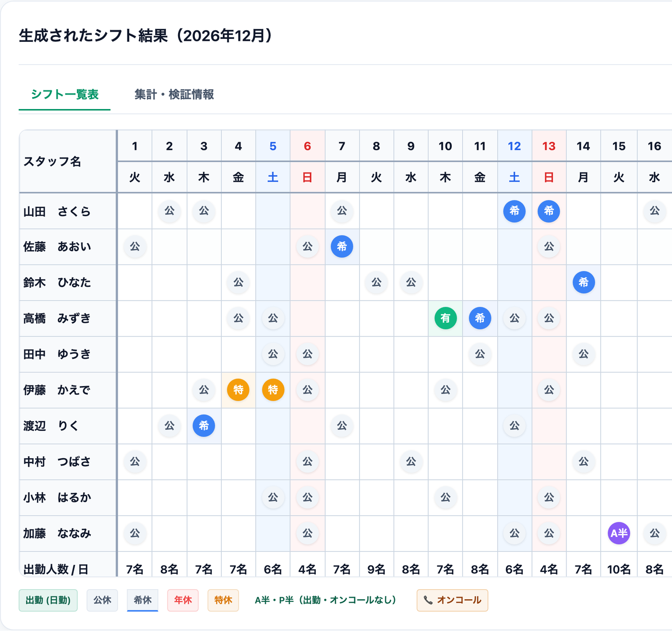Click the オンコール legend chip with phone icon

coord(453,600)
